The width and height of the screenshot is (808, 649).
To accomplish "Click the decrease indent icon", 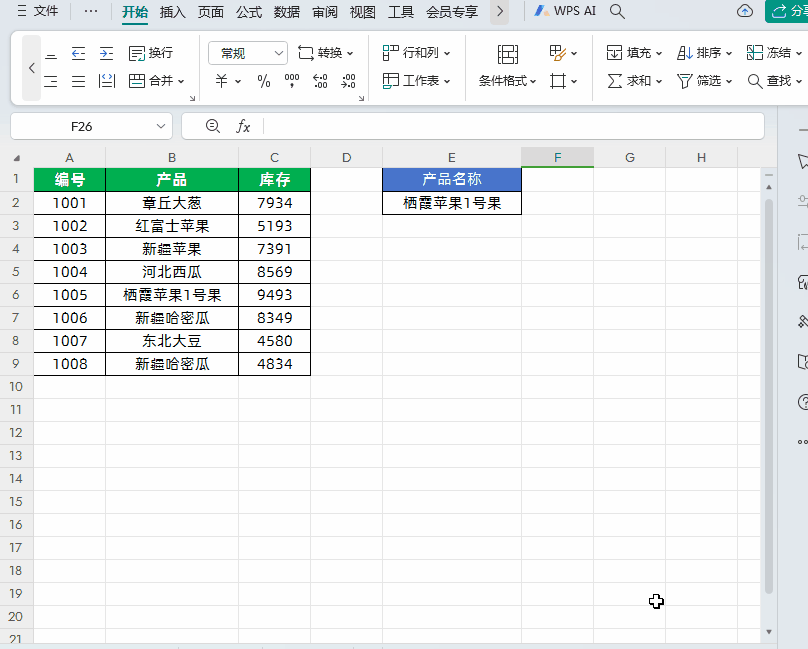I will pos(78,53).
